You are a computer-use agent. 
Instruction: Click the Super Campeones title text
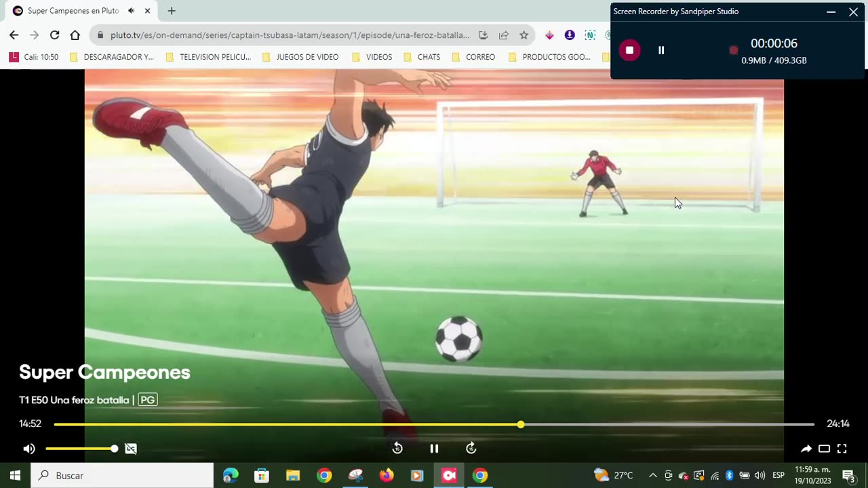tap(104, 372)
